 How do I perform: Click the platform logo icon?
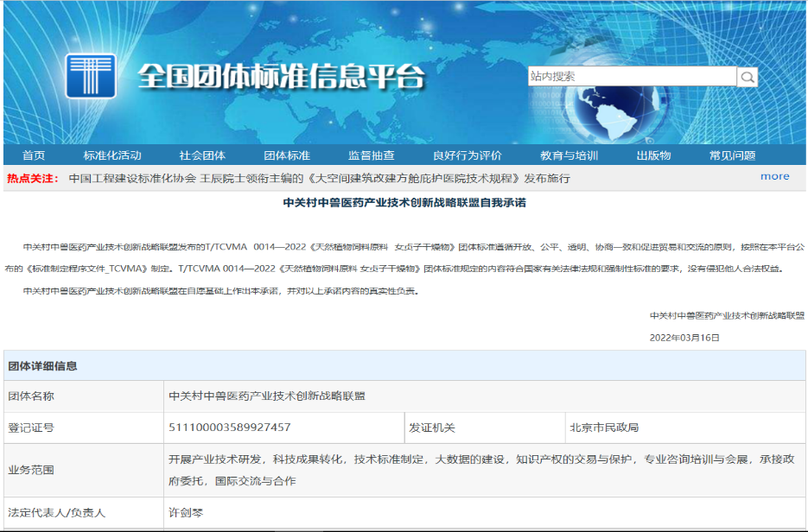91,76
